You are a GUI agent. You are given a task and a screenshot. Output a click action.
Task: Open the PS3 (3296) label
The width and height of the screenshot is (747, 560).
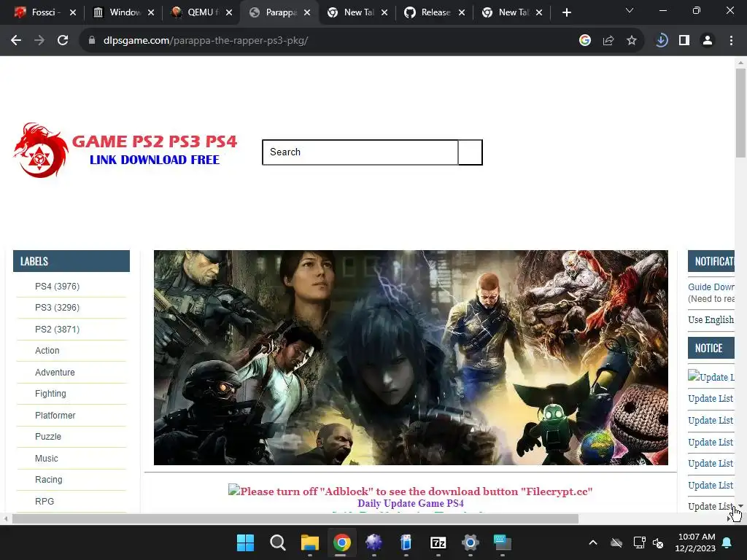[x=57, y=308]
